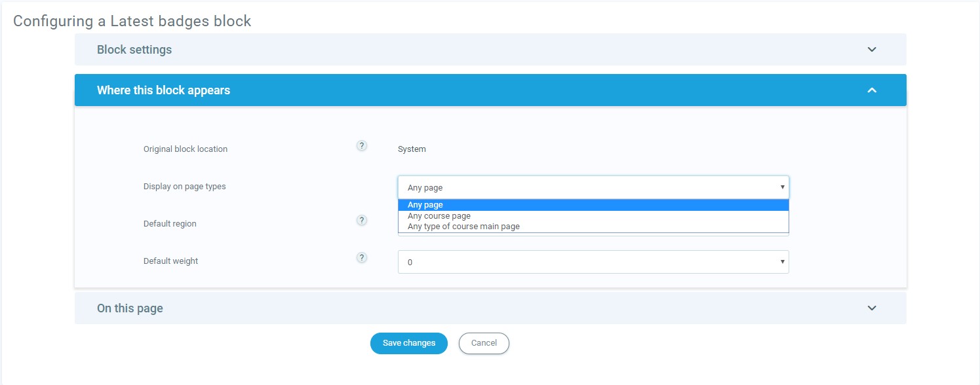Click the 'Display on page types' label
This screenshot has height=385, width=980.
click(x=184, y=187)
